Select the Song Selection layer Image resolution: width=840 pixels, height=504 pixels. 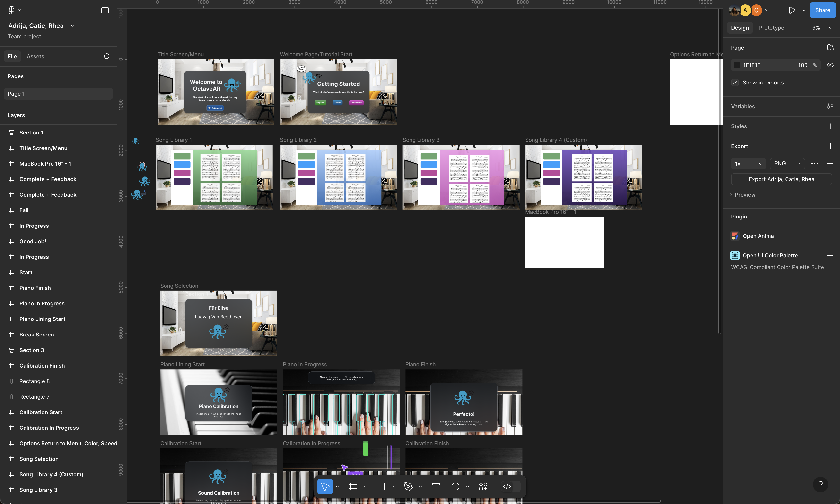coord(39,459)
